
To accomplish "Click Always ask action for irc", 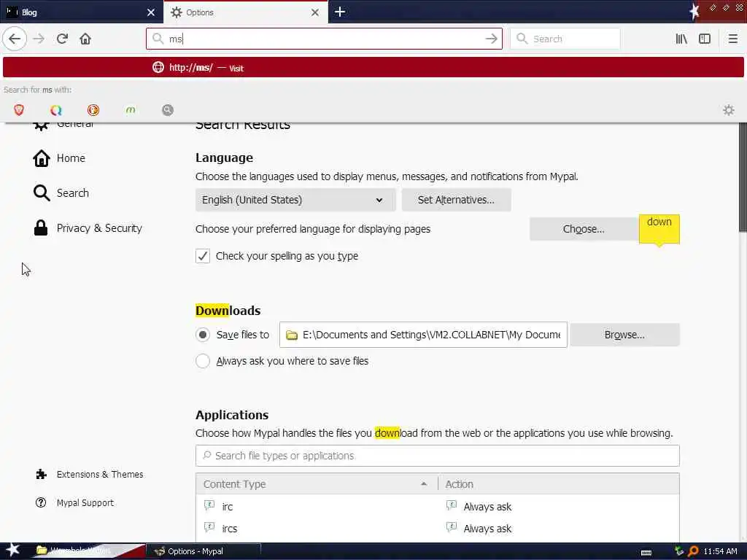I will coord(487,507).
